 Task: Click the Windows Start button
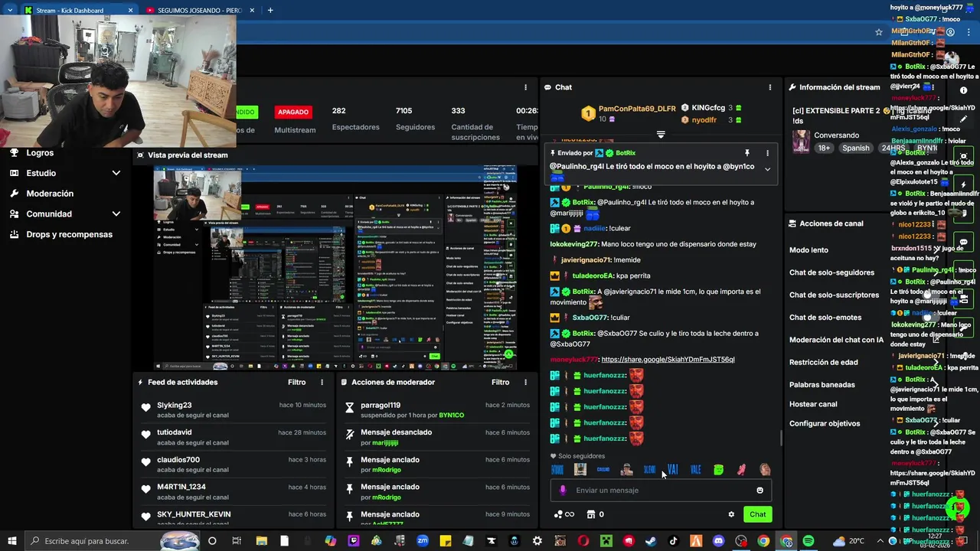[12, 541]
